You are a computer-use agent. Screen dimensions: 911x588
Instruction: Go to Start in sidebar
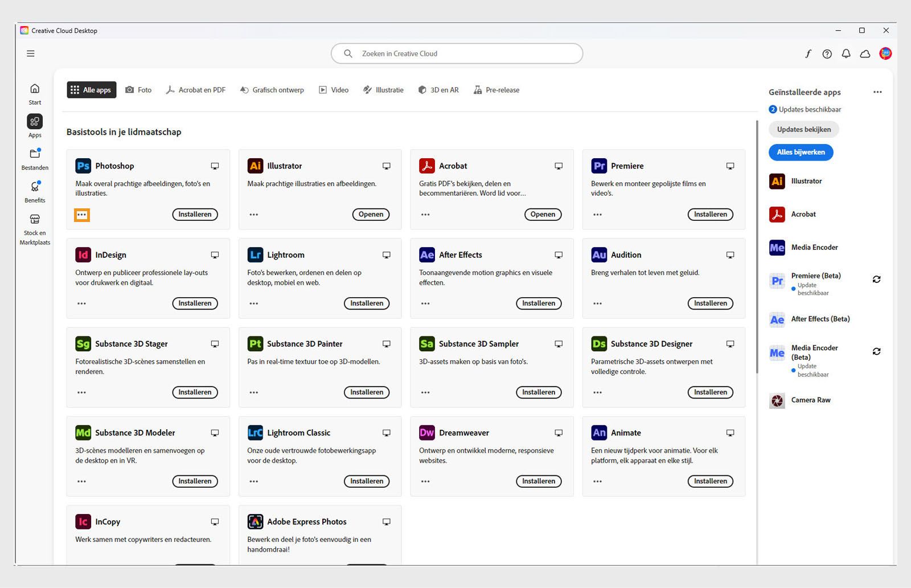(35, 94)
